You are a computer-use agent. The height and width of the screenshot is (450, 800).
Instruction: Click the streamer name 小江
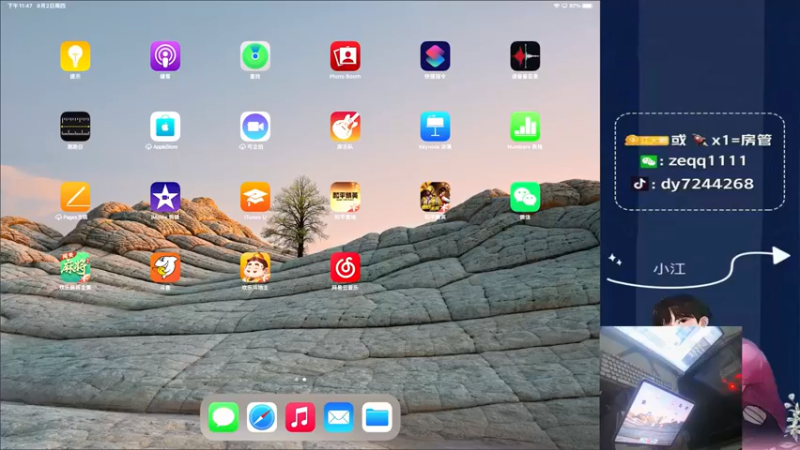669,269
